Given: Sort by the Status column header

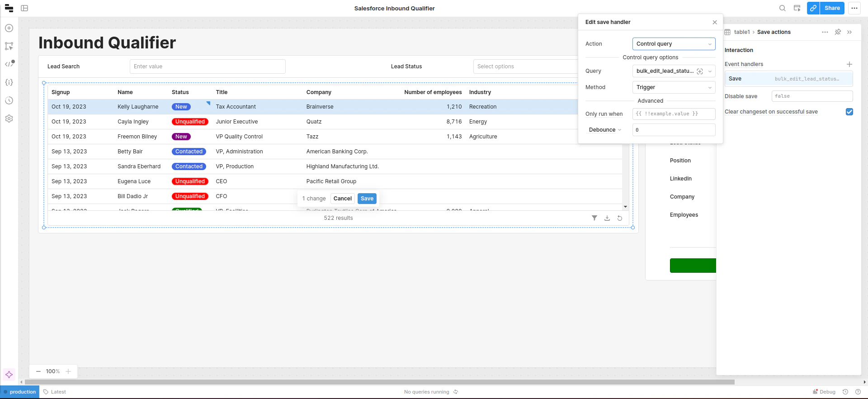Looking at the screenshot, I should (x=180, y=92).
